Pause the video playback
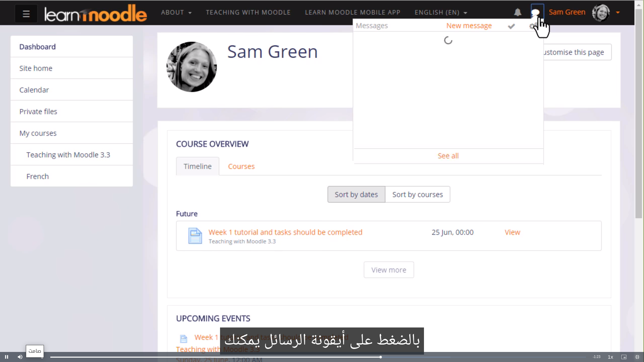 [6, 357]
